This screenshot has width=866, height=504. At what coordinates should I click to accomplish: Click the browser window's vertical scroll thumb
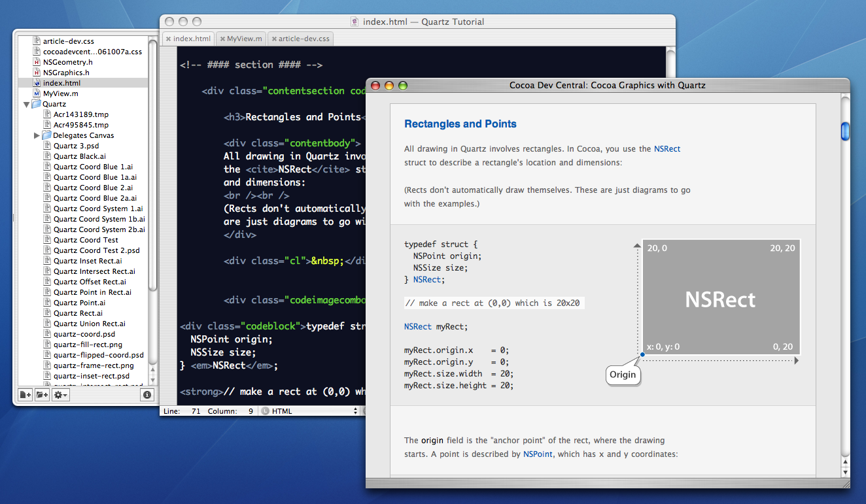pos(845,131)
